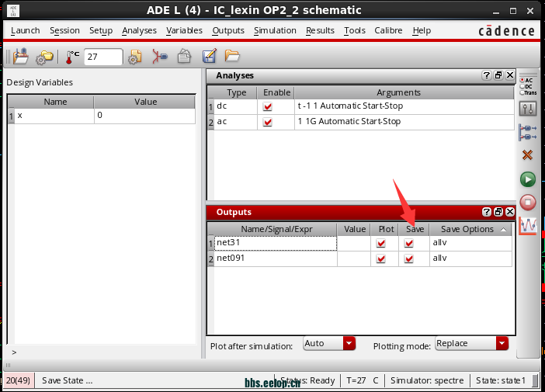
Task: Open help for the Outputs panel
Action: pos(487,212)
